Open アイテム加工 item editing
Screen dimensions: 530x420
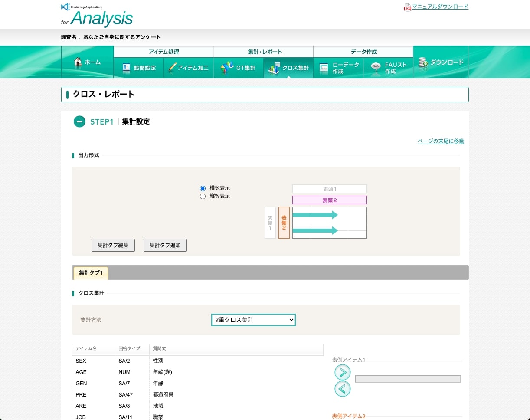point(188,68)
